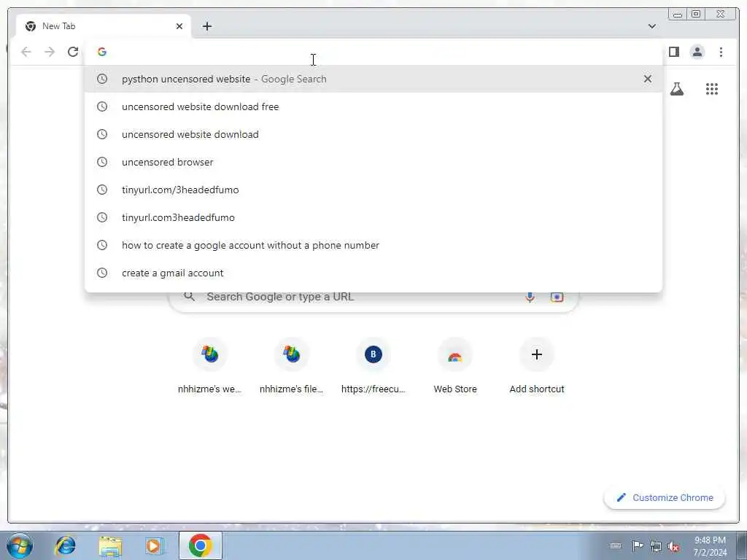Open the nhhizme's we... shortcut
Image resolution: width=747 pixels, height=560 pixels.
(209, 367)
